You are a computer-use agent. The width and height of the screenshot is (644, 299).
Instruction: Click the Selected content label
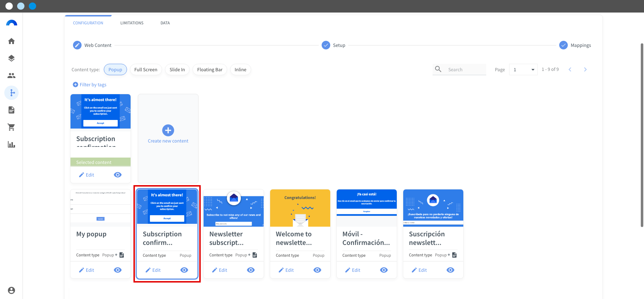94,162
